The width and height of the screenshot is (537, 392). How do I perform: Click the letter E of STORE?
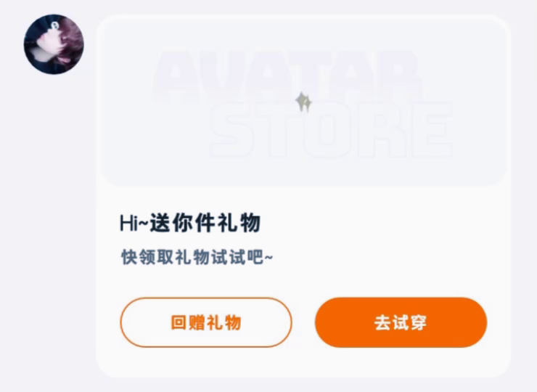click(x=433, y=129)
